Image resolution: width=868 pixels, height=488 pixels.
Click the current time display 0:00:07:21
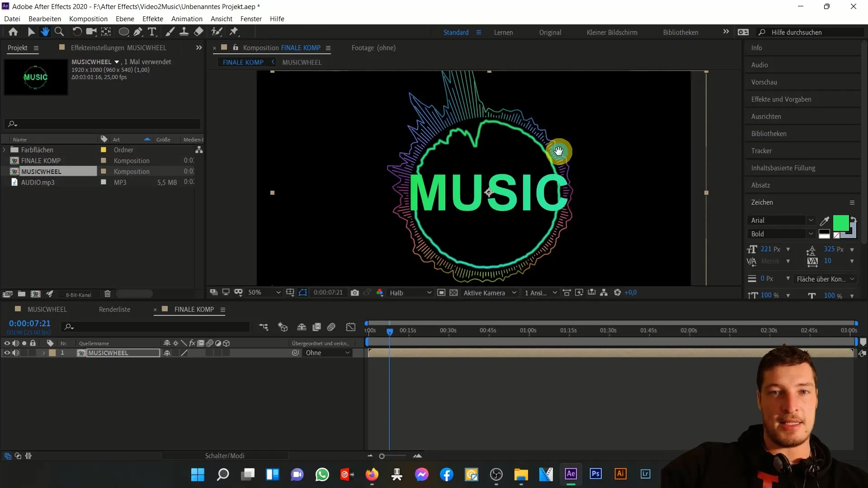(30, 322)
